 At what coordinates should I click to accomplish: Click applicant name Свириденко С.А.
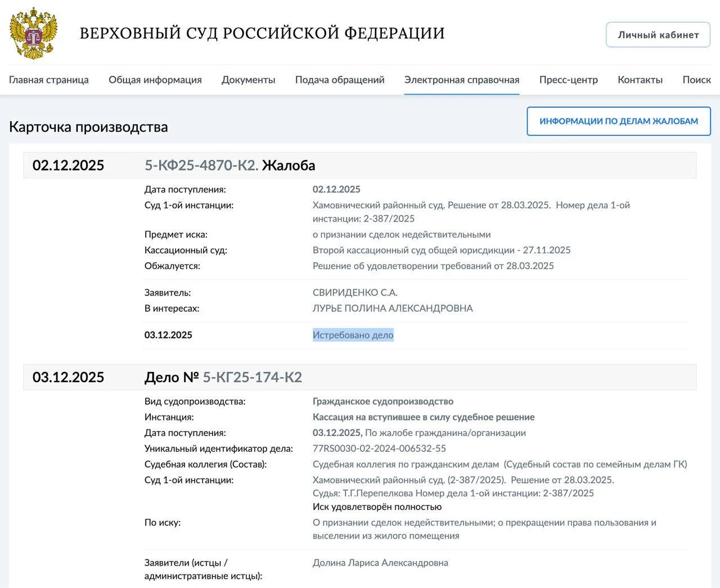(x=355, y=293)
